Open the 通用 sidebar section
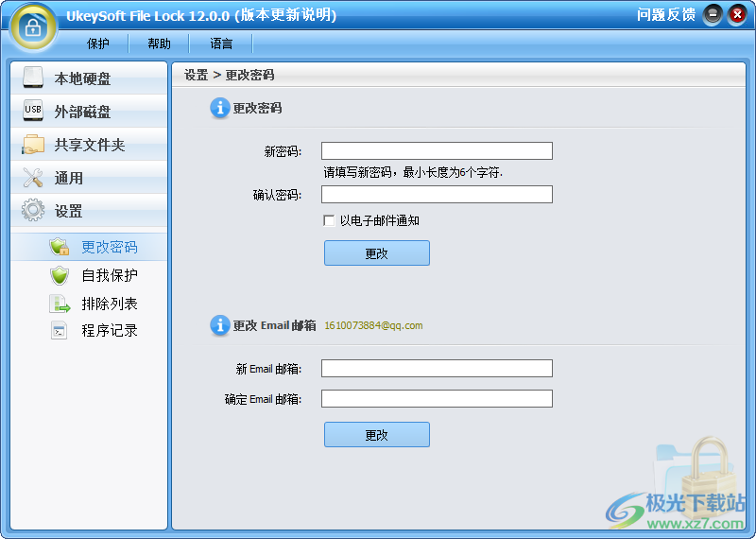This screenshot has height=539, width=756. coord(89,178)
